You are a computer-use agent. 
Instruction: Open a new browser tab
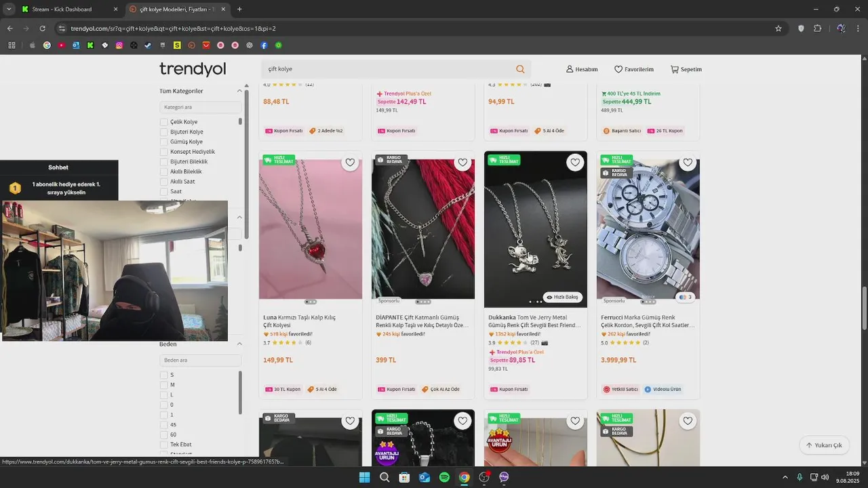coord(239,9)
